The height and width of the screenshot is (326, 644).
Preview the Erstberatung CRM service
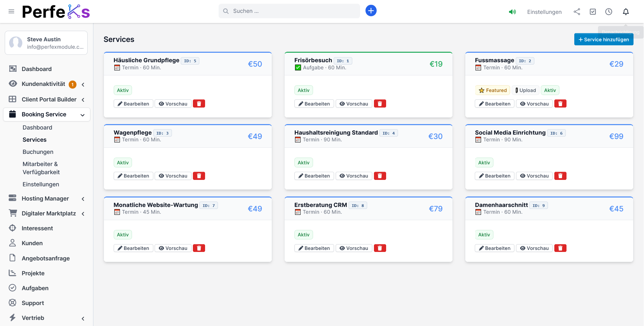[354, 248]
